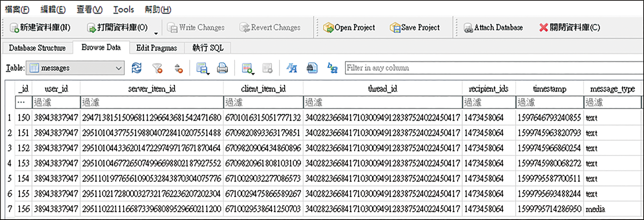Click the Open Database (打開資料庫) button
644x220 pixels.
pyautogui.click(x=117, y=27)
